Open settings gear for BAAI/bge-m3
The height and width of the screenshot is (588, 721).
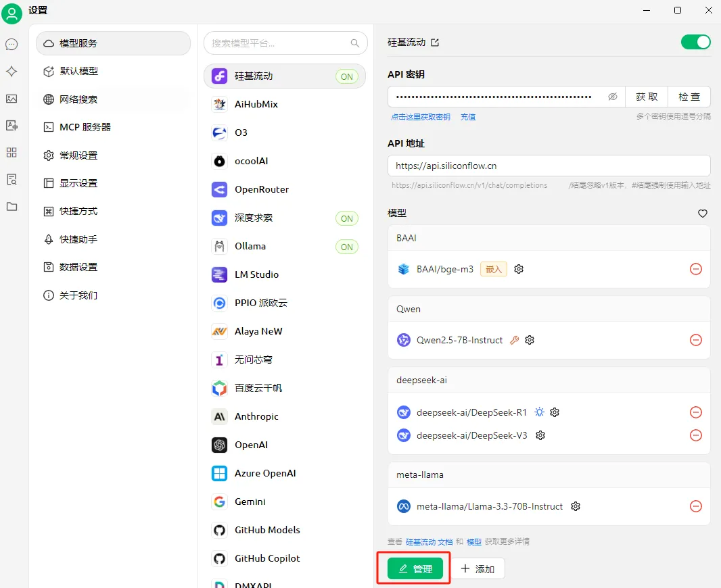click(519, 269)
